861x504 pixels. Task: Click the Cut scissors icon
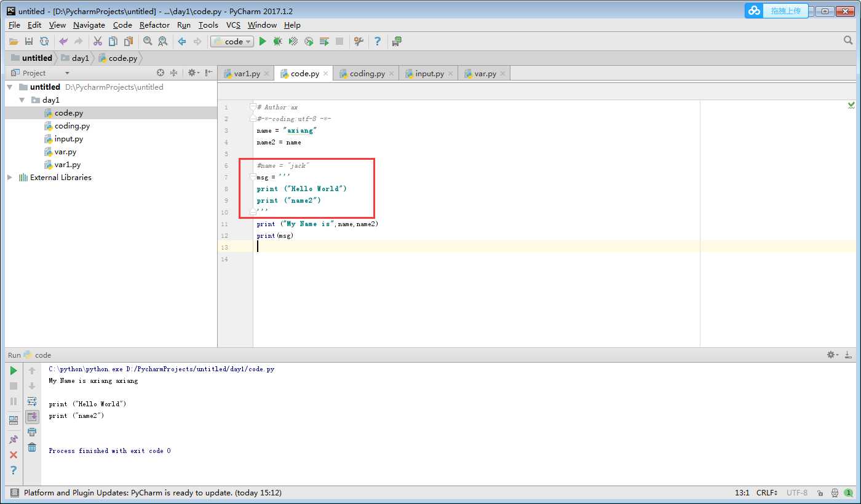click(x=98, y=41)
